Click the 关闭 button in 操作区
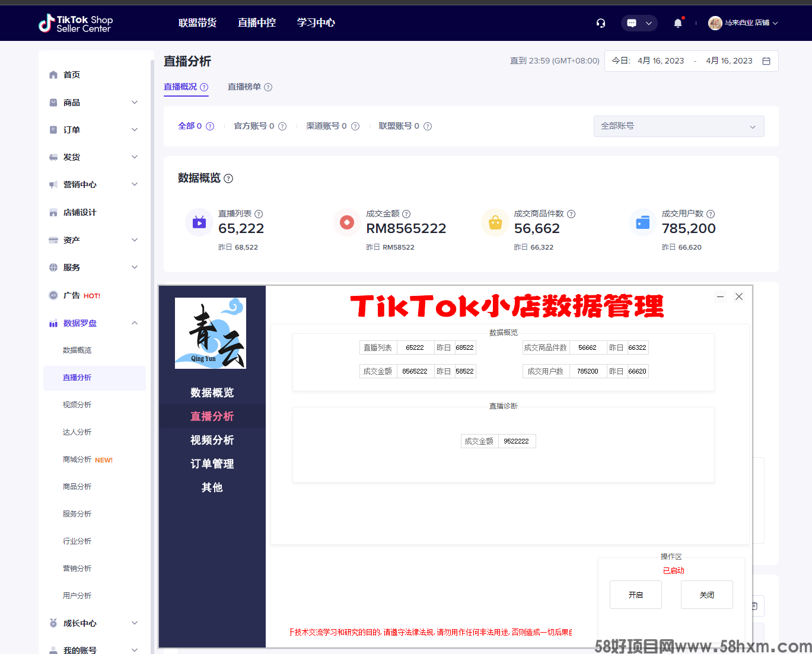Viewport: 812px width, 654px height. (707, 595)
